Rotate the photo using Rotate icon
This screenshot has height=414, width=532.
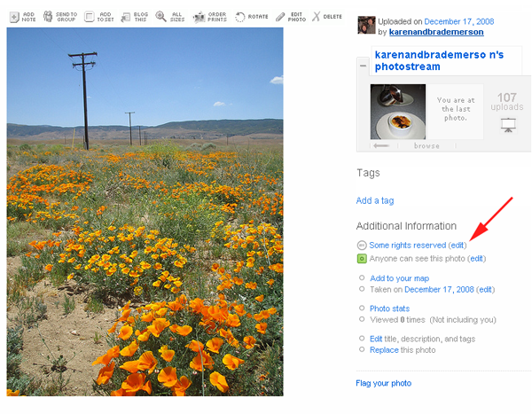240,17
